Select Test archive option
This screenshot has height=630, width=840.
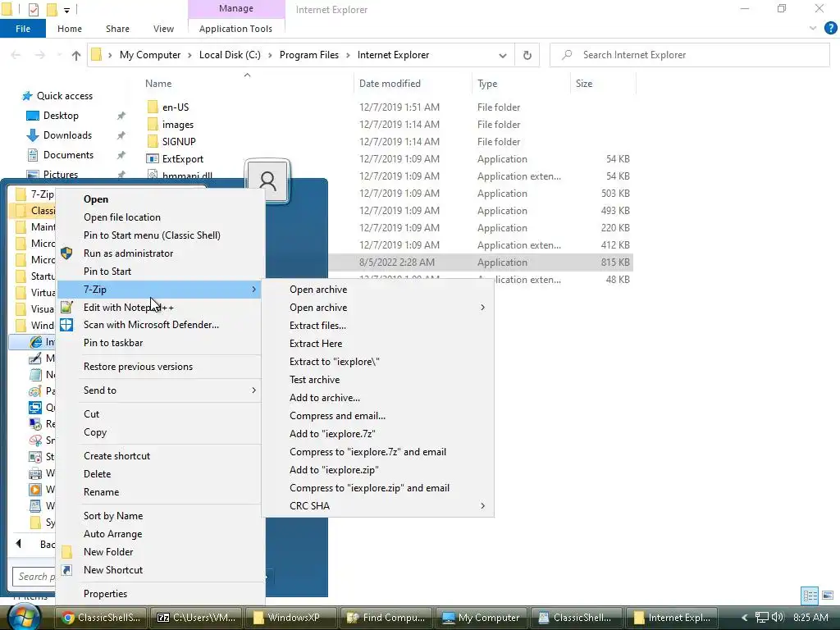[314, 380]
